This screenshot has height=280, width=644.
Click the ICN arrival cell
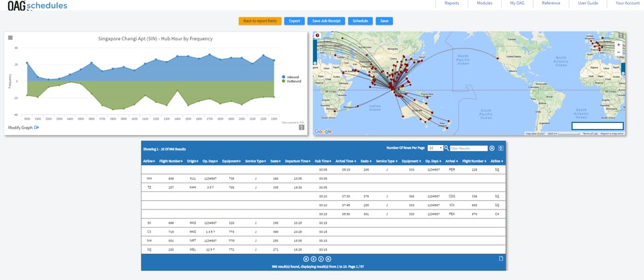coord(452,205)
